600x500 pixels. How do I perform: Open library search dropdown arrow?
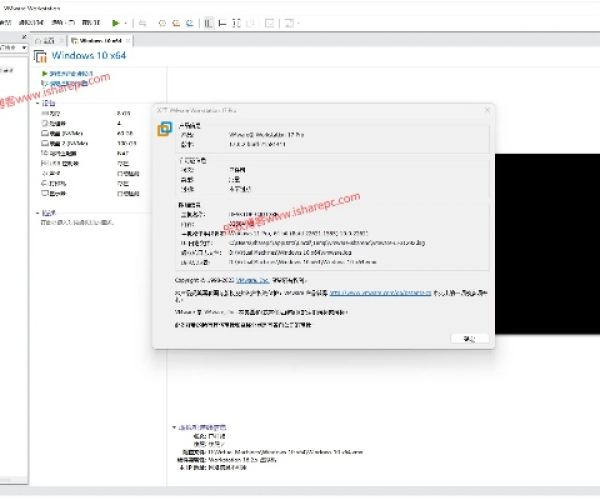24,48
